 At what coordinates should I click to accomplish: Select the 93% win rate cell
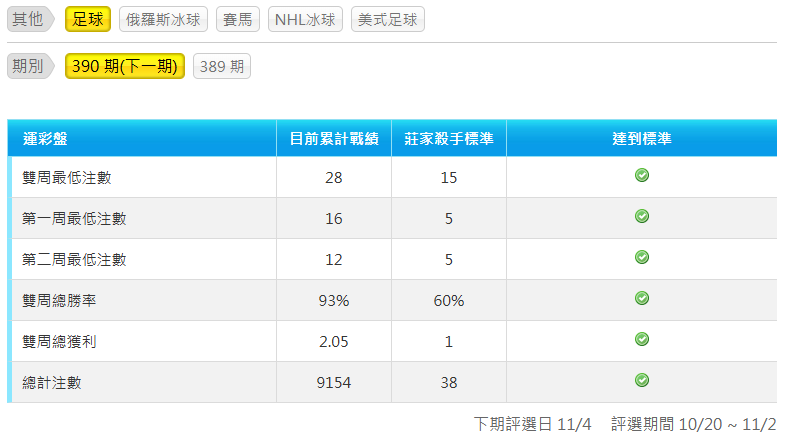point(334,300)
